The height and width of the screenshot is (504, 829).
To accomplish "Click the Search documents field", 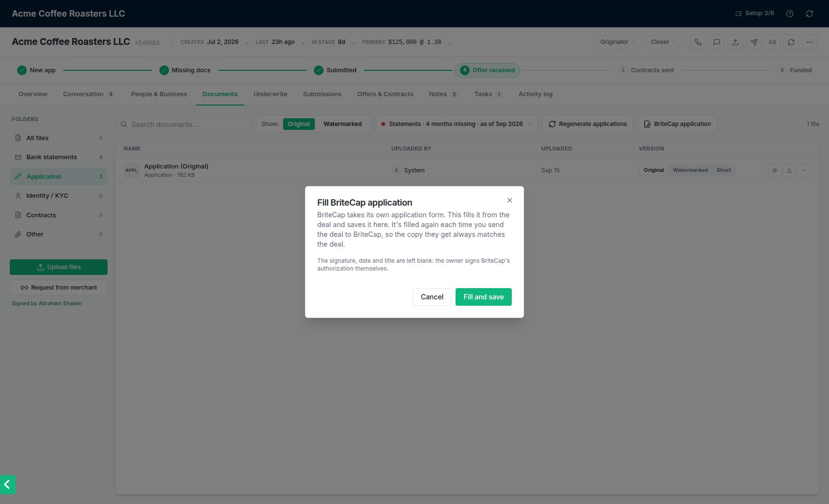I will [184, 124].
